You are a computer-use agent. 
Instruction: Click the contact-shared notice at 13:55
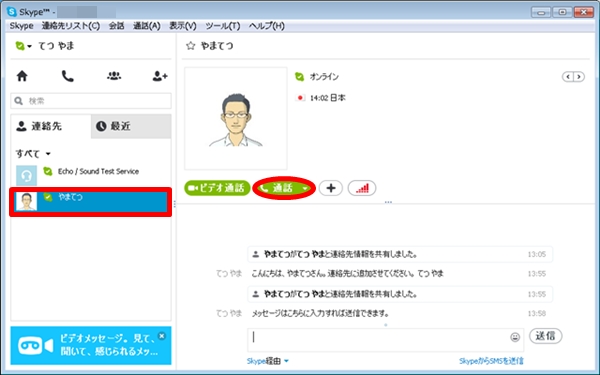click(x=400, y=294)
